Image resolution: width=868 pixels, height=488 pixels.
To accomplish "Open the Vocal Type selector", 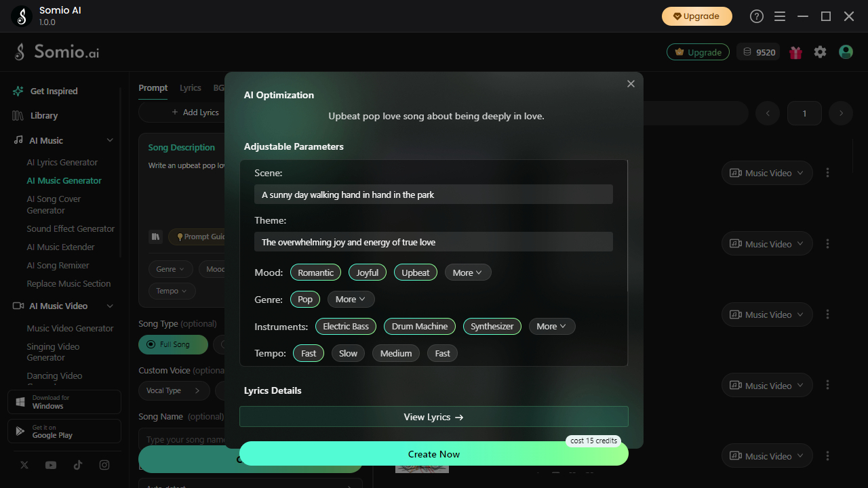I will pos(174,390).
